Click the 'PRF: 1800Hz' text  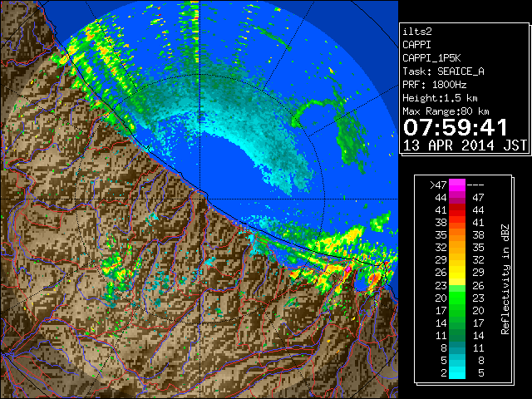click(x=434, y=85)
